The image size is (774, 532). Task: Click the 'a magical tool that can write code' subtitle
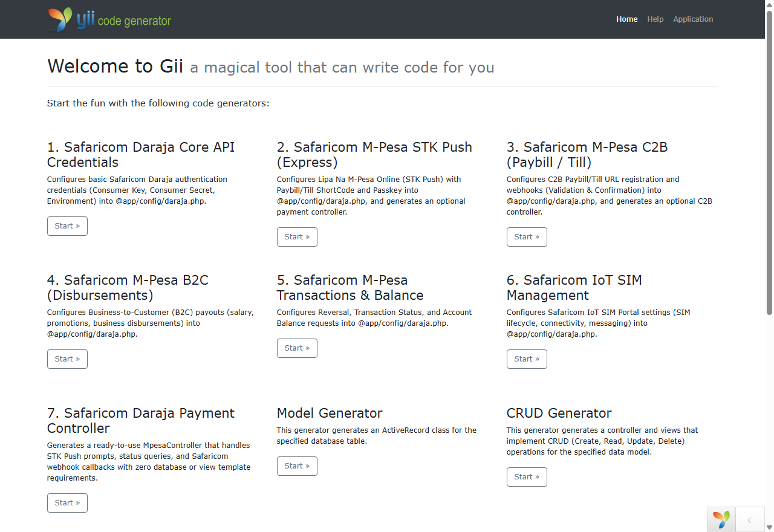click(342, 67)
